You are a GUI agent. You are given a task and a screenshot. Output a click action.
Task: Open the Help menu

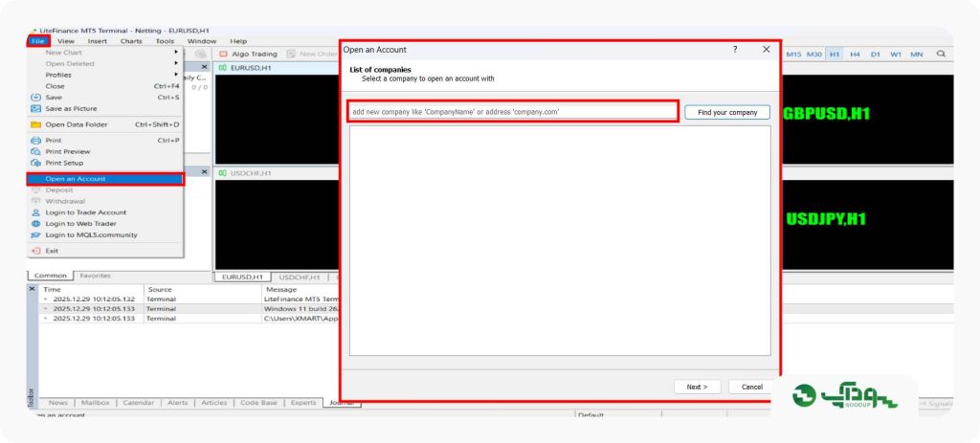click(238, 41)
